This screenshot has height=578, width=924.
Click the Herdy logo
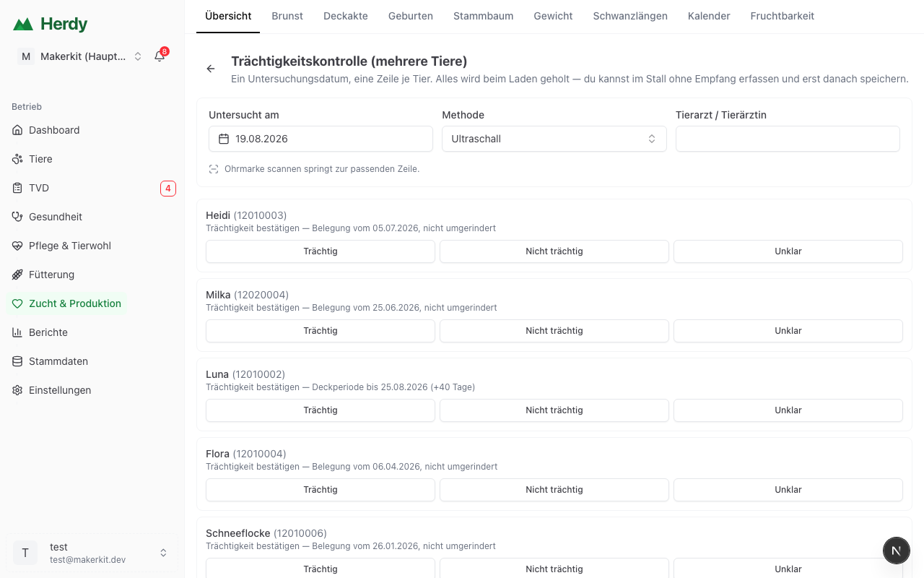coord(50,24)
